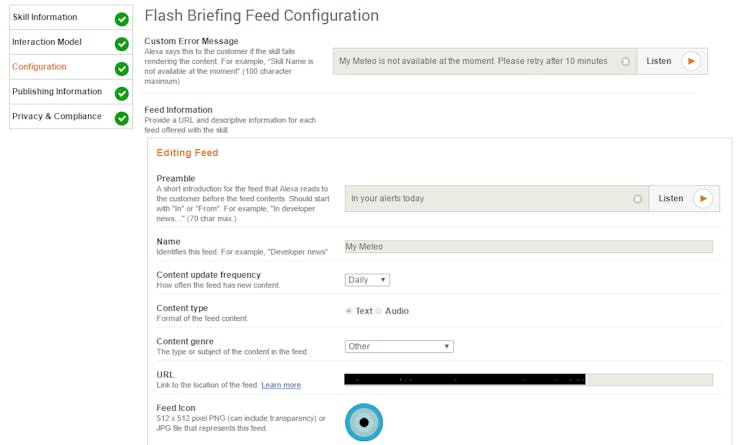Open the Learn more link
The width and height of the screenshot is (740, 445).
[x=281, y=385]
